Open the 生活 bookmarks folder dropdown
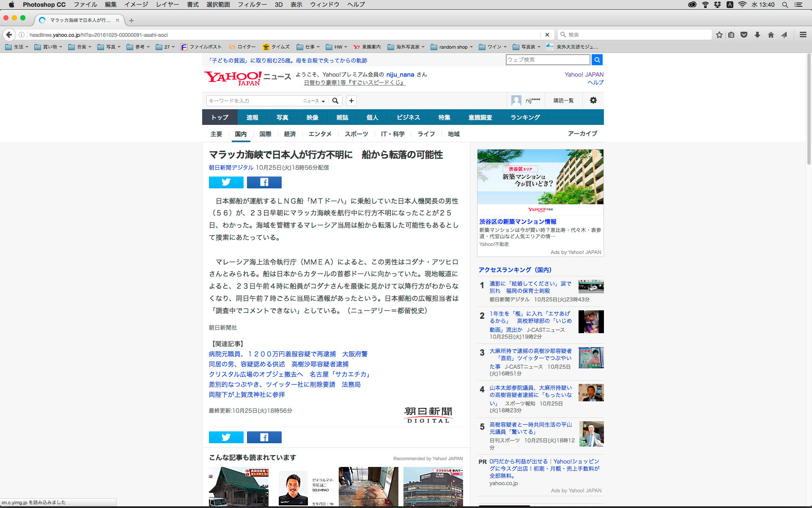Image resolution: width=812 pixels, height=508 pixels. tap(17, 47)
